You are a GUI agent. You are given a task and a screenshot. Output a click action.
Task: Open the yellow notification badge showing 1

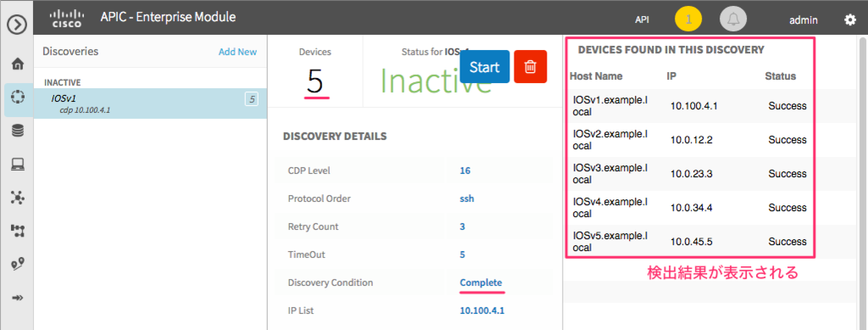click(688, 20)
